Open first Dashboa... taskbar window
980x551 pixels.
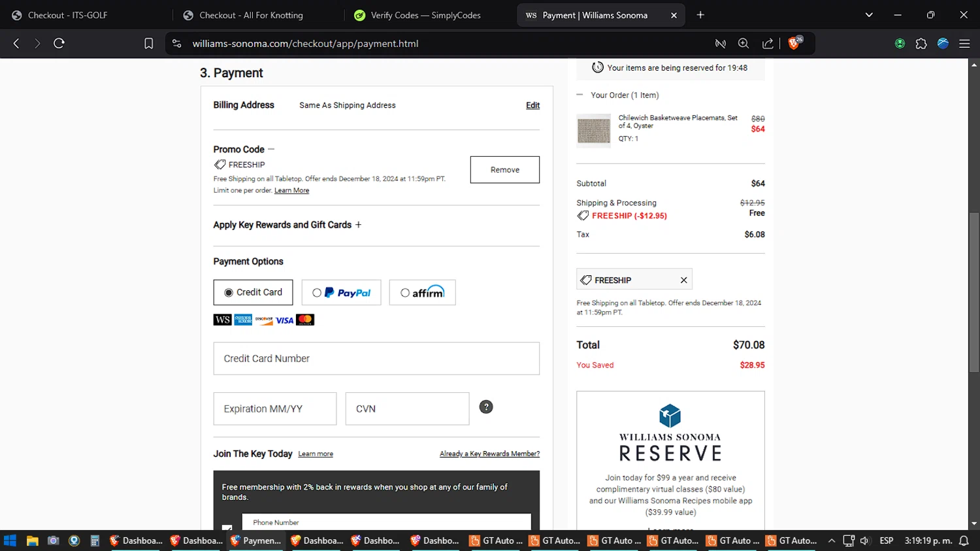(x=135, y=541)
